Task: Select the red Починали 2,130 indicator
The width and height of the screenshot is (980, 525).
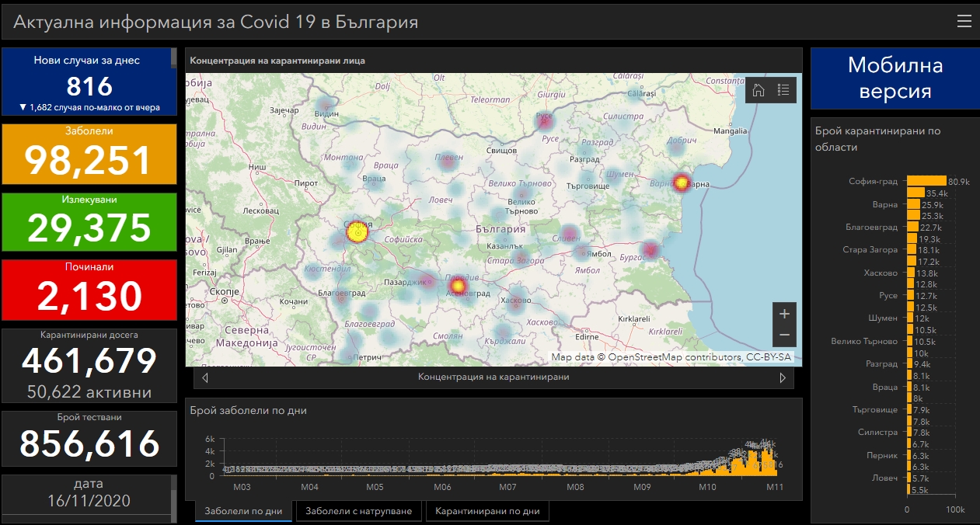Action: coord(89,290)
